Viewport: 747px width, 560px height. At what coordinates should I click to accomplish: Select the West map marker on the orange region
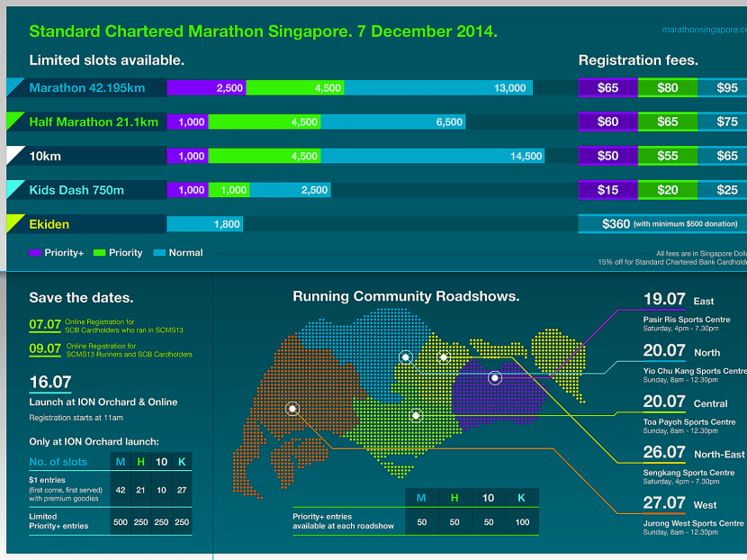[291, 408]
